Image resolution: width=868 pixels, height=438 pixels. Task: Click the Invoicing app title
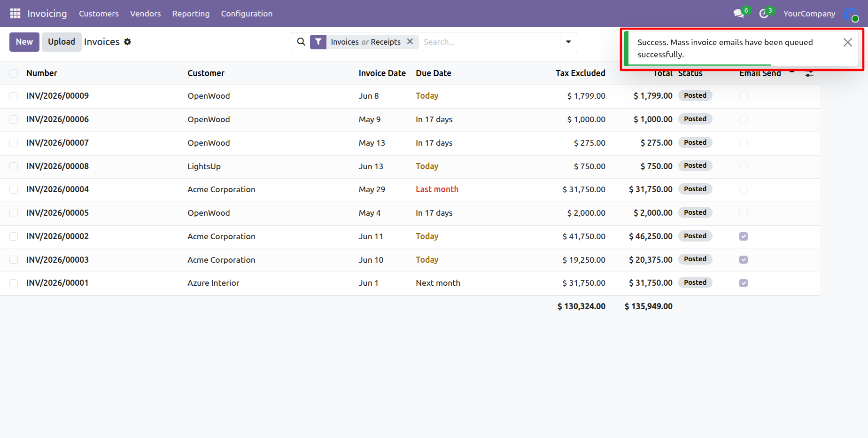coord(47,14)
